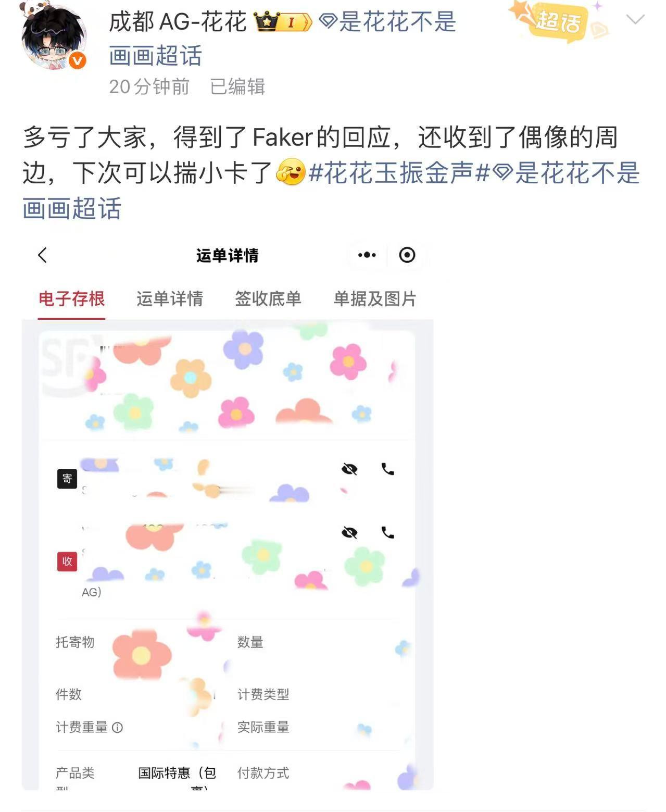Screen dimensions: 666x812
Task: Select the 电子存根 tab
Action: [x=72, y=299]
